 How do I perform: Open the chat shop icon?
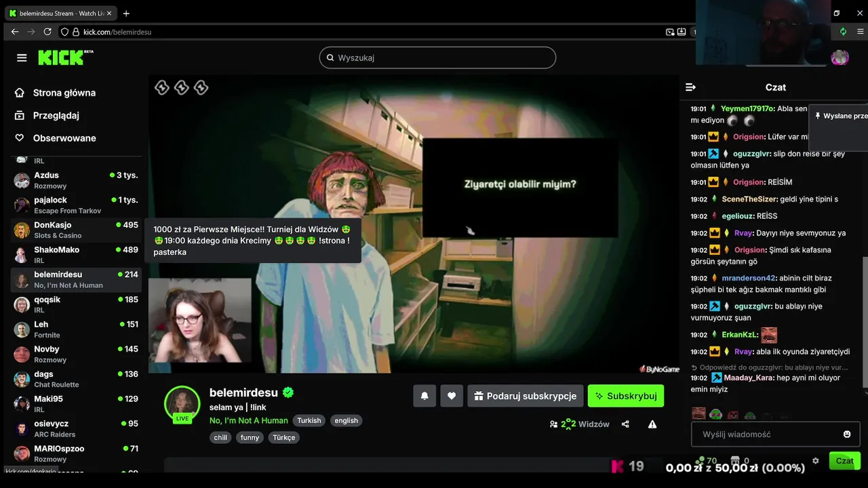735,461
